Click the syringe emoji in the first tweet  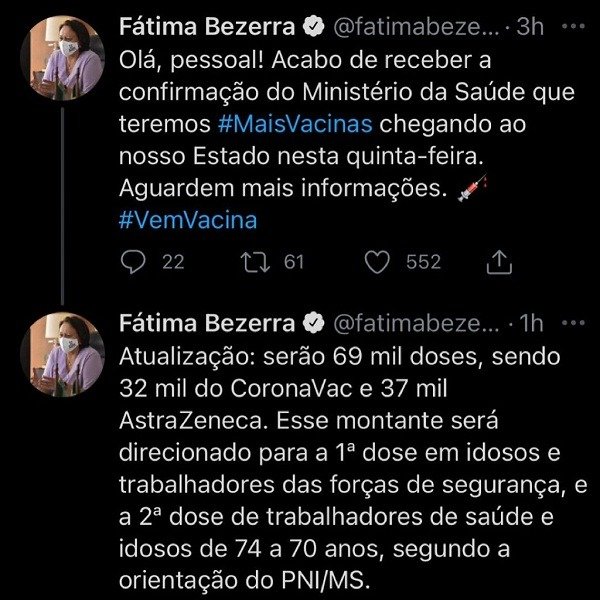click(472, 188)
